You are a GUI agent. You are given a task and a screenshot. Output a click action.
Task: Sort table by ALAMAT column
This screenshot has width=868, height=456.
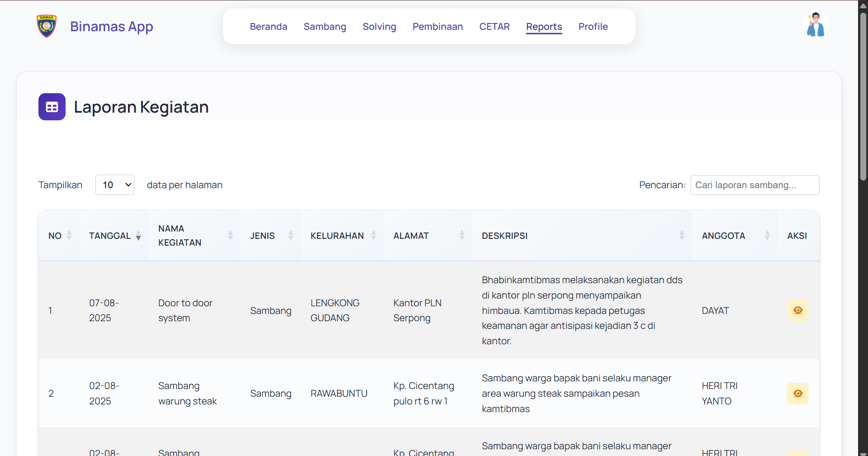pyautogui.click(x=428, y=236)
